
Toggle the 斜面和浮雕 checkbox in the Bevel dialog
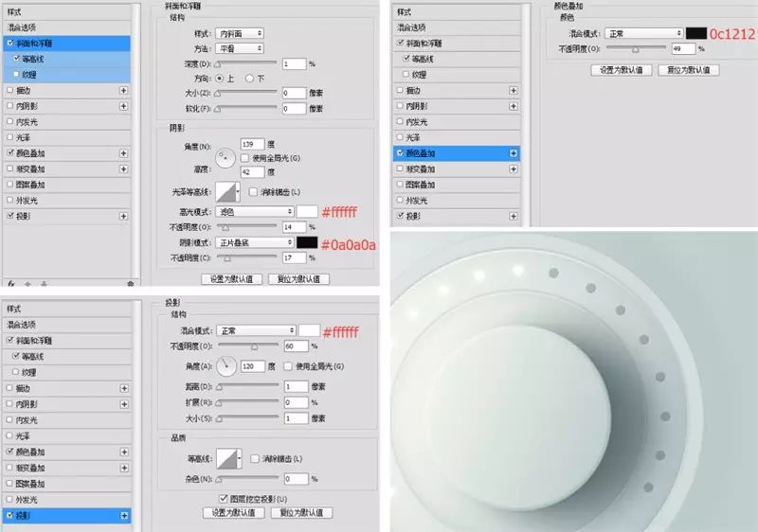click(x=10, y=43)
